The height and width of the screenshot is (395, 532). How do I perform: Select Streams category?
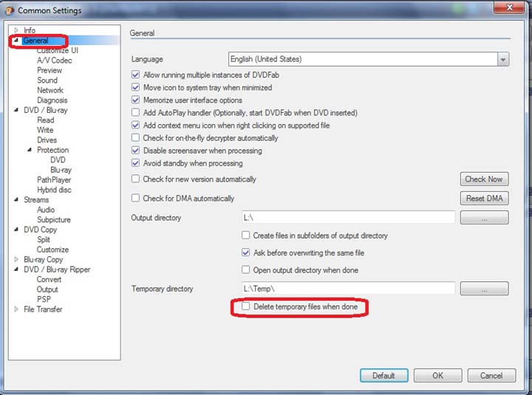click(x=36, y=199)
